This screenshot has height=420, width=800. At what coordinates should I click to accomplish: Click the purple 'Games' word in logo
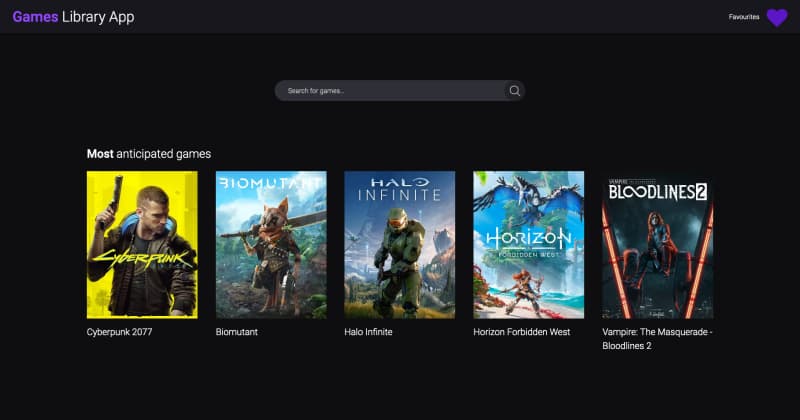point(35,17)
